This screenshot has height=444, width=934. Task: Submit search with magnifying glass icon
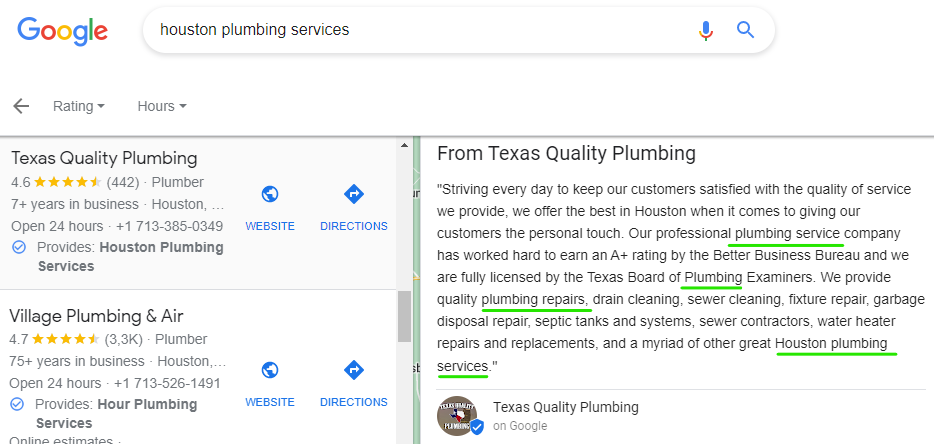pos(745,29)
